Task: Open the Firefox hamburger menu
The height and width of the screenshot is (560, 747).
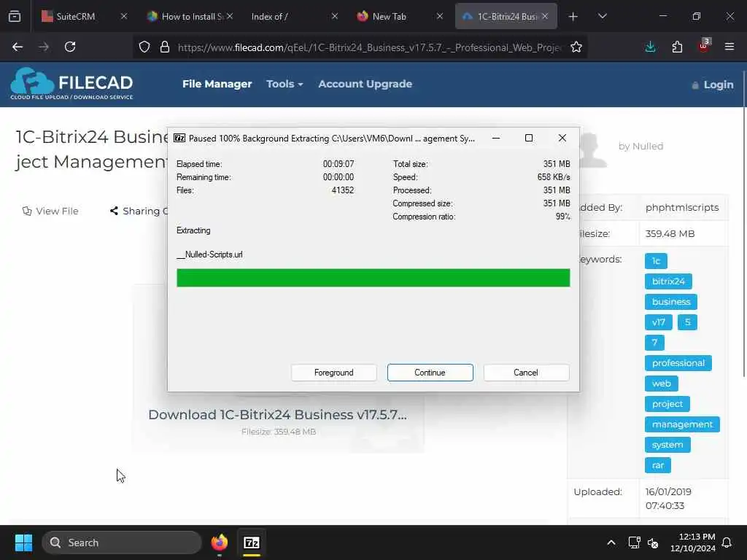Action: pyautogui.click(x=729, y=47)
